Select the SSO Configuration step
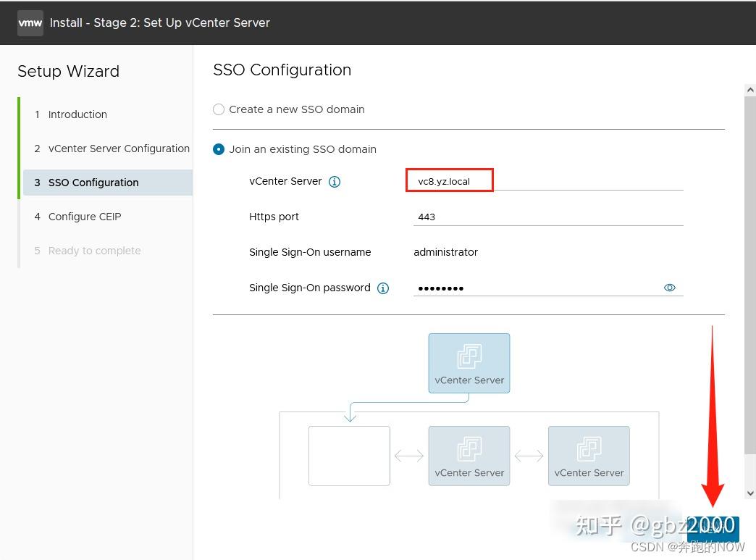756x560 pixels. tap(93, 183)
